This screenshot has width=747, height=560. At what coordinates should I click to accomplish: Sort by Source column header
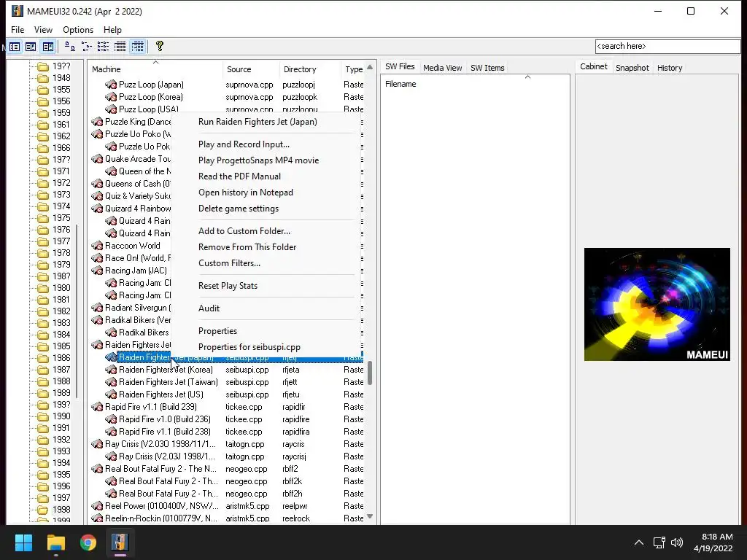click(x=251, y=69)
